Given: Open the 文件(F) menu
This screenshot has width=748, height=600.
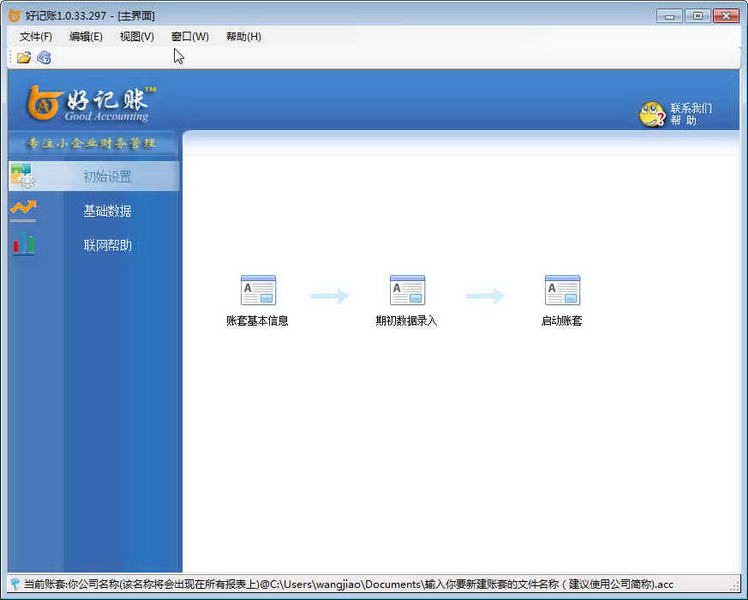Looking at the screenshot, I should click(x=36, y=37).
